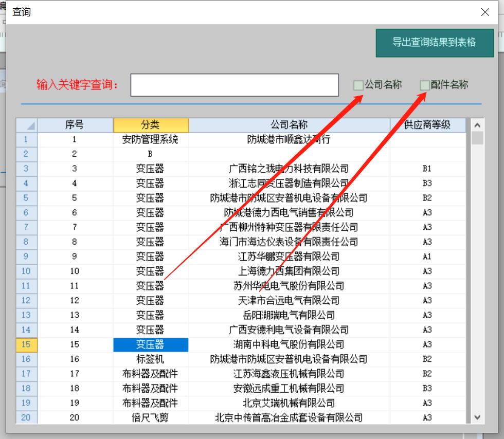The width and height of the screenshot is (504, 439).
Task: Click the 供应商等级 column header
Action: [427, 125]
